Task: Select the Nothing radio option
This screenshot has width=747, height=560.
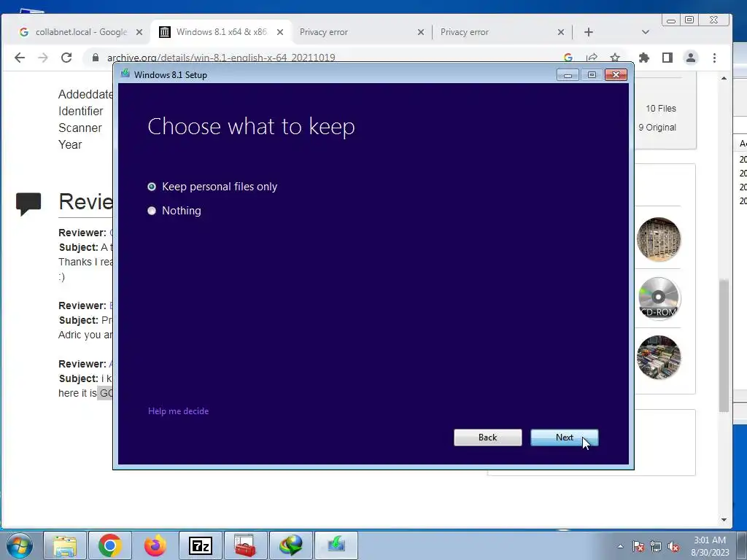Action: point(174,211)
